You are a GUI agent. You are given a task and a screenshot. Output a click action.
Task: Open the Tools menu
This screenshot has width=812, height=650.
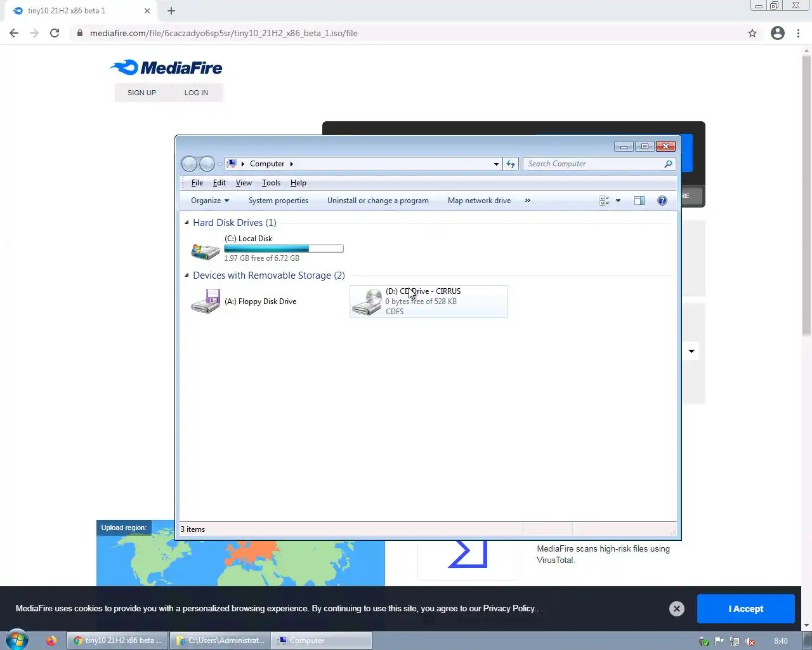271,183
